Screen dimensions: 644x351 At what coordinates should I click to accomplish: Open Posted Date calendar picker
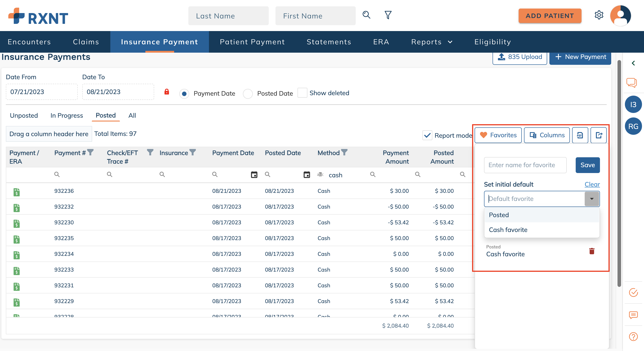coord(307,175)
